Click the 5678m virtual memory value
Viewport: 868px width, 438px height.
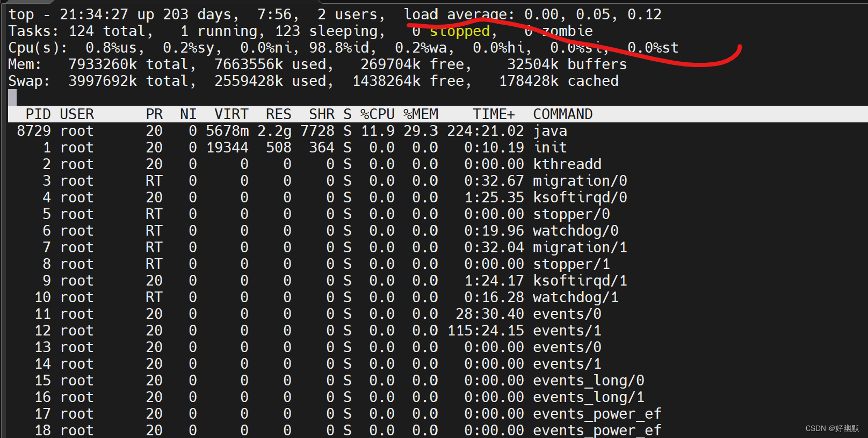[x=227, y=131]
